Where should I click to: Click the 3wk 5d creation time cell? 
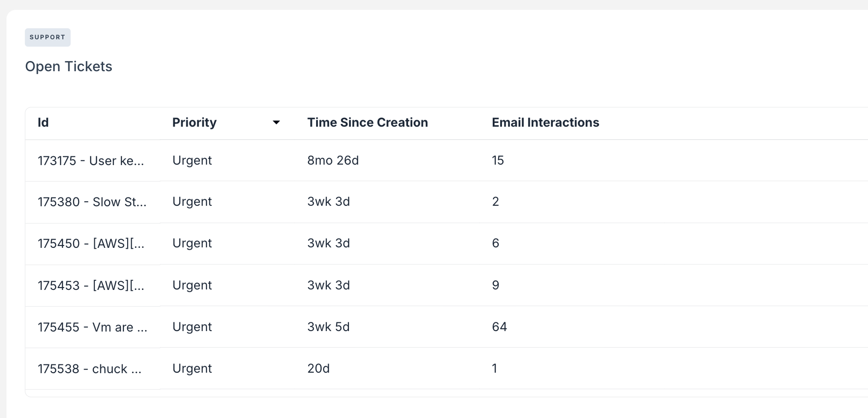pos(328,327)
